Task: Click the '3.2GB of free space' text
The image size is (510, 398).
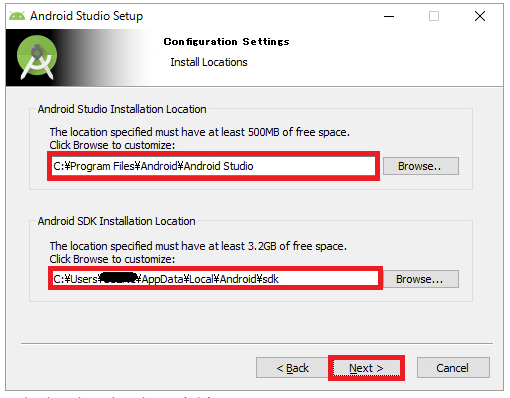Action: coord(297,246)
